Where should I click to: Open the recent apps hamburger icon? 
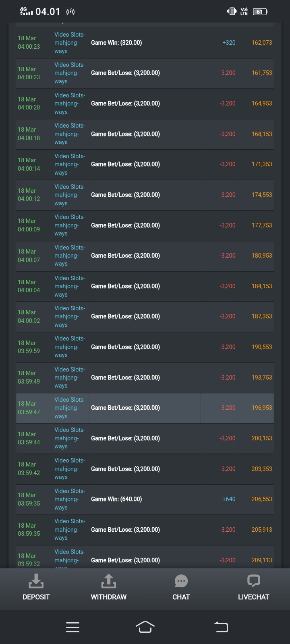[72, 627]
